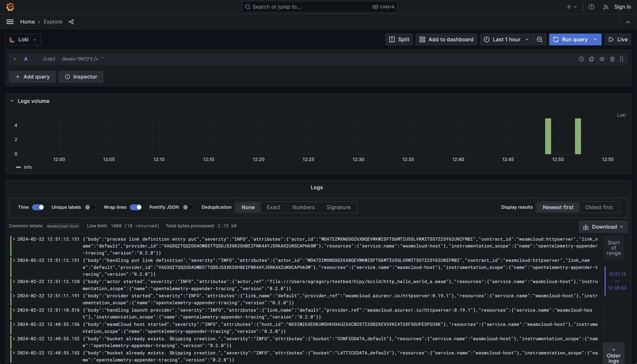Open the news feed icon
637x364 pixels.
(x=606, y=7)
